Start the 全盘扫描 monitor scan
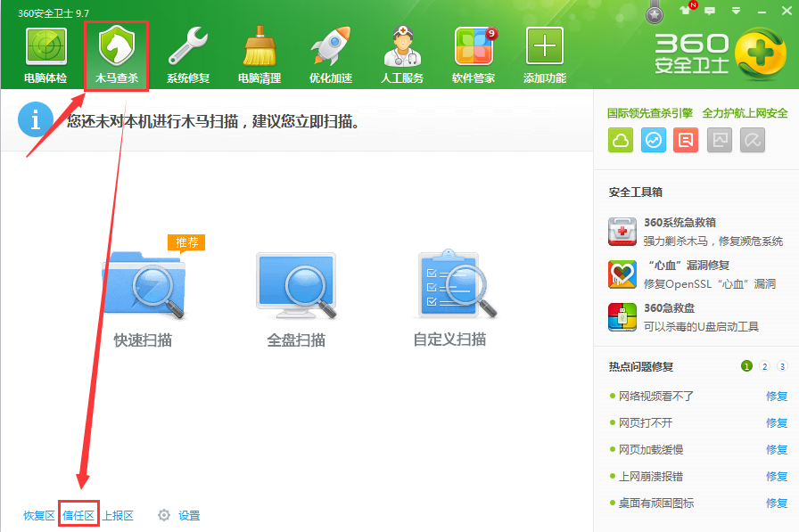799x532 pixels. click(x=296, y=285)
